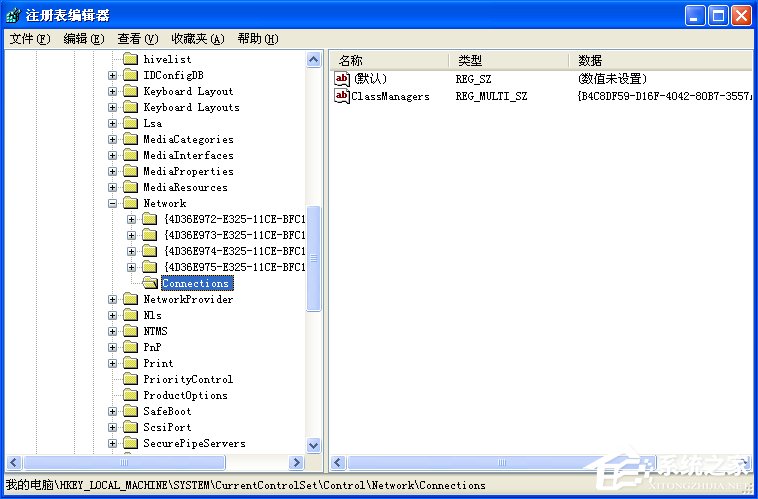Screen dimensions: 758x499
Task: Expand the SafeBoot key
Action: [x=112, y=411]
